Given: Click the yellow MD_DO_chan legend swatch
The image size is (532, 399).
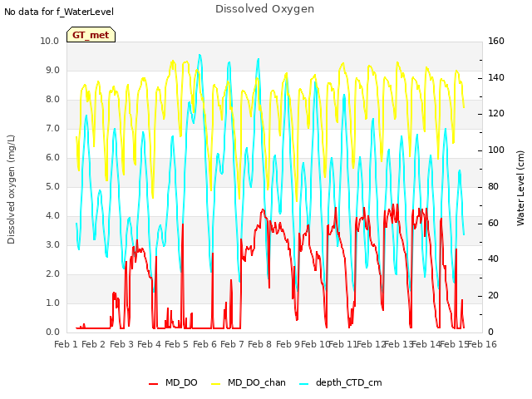Looking at the screenshot, I should (x=216, y=384).
